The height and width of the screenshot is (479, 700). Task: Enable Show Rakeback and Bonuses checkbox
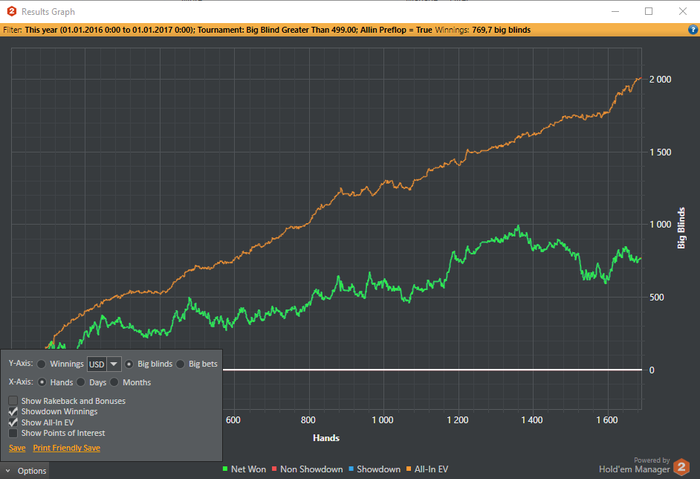tap(13, 400)
